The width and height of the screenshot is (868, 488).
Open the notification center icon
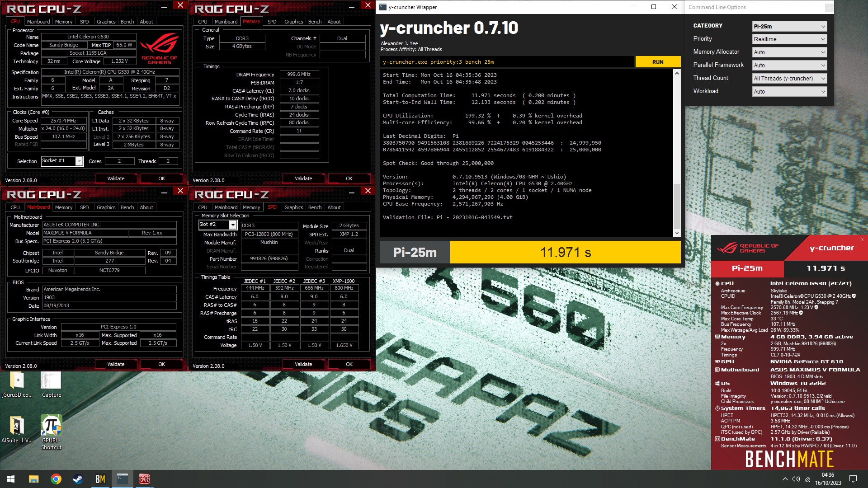pyautogui.click(x=853, y=479)
